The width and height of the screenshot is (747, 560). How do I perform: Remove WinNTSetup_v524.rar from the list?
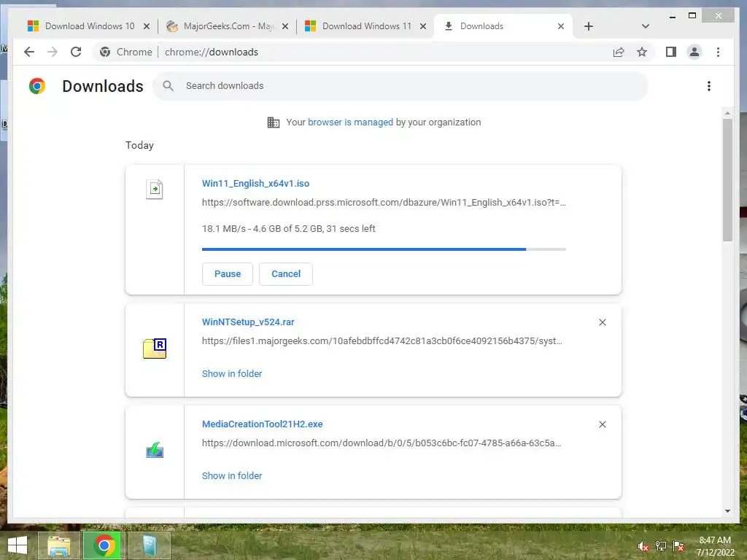coord(602,322)
